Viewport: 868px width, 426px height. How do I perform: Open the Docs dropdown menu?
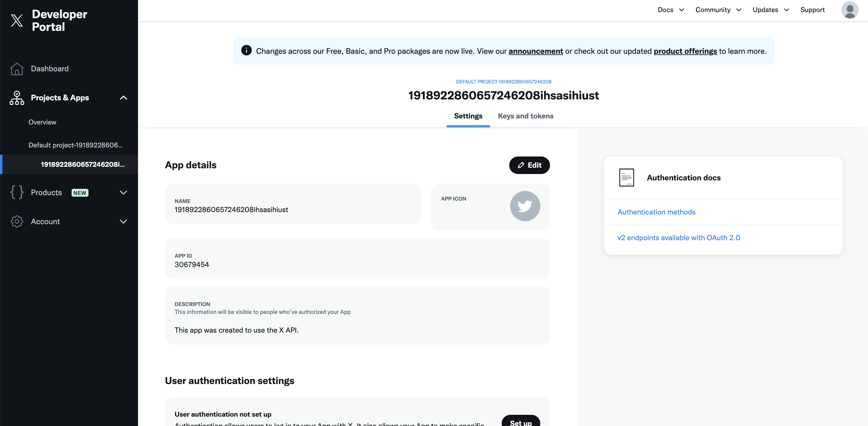click(670, 10)
